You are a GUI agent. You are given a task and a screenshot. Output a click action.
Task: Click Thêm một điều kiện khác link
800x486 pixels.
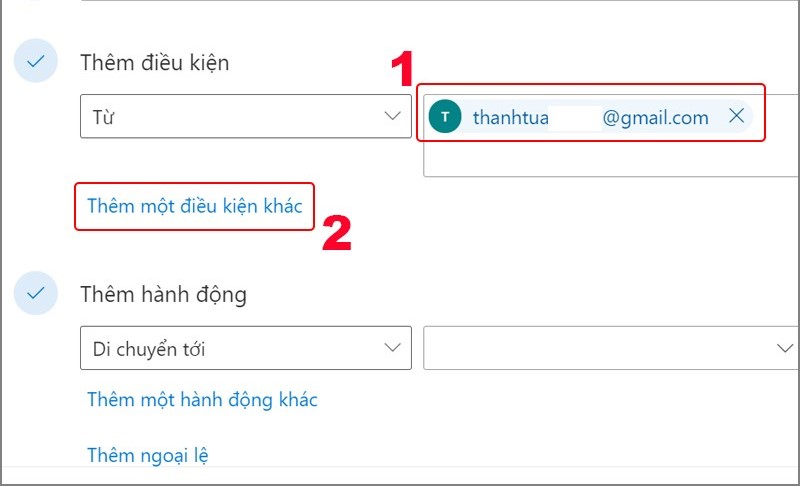pos(195,206)
